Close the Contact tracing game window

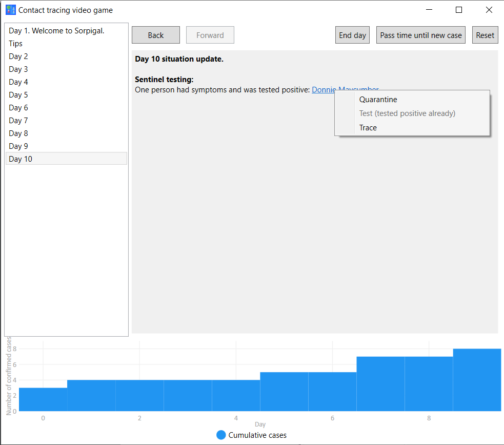click(489, 10)
